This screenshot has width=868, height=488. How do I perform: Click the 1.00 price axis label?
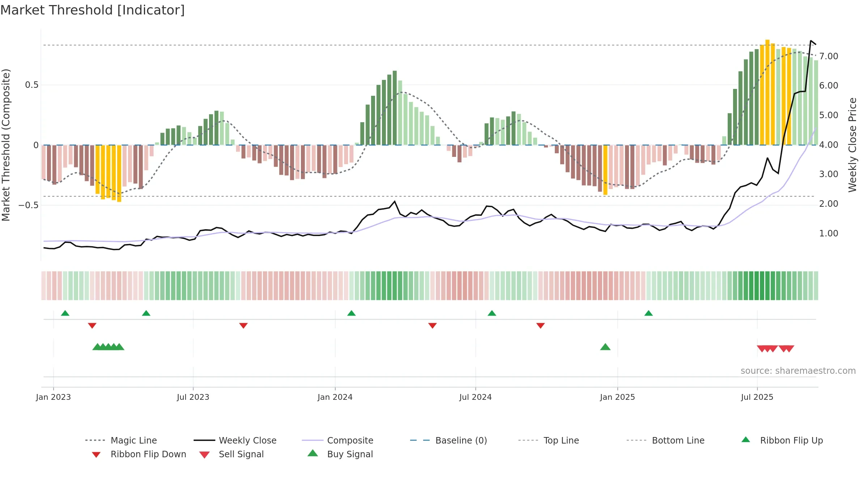coord(829,234)
